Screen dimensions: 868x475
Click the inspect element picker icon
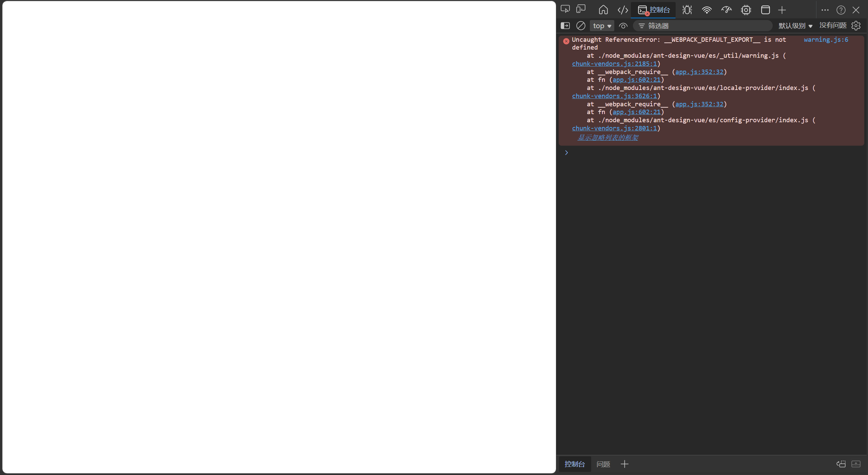click(565, 9)
